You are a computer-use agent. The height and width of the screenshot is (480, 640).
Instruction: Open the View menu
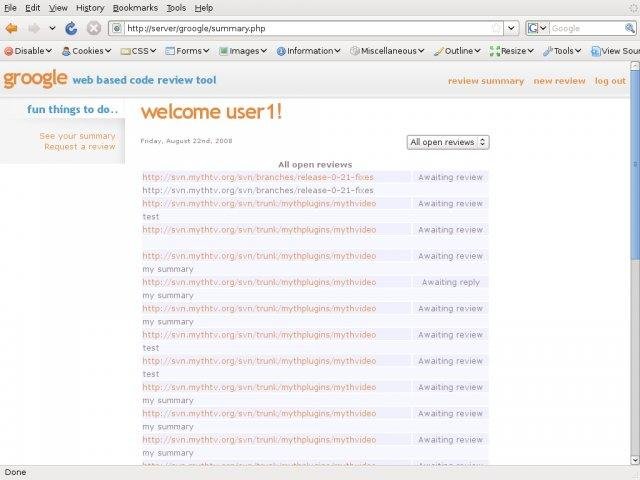pyautogui.click(x=58, y=8)
